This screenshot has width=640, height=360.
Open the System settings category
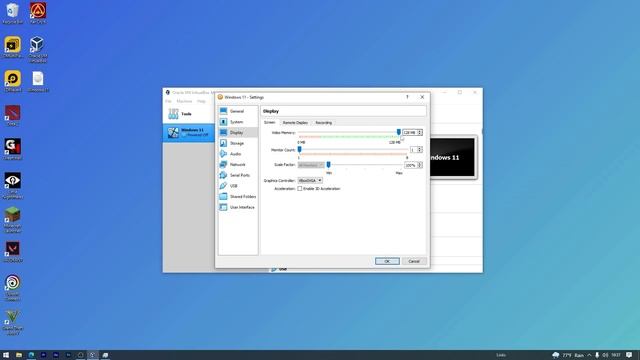click(x=238, y=122)
